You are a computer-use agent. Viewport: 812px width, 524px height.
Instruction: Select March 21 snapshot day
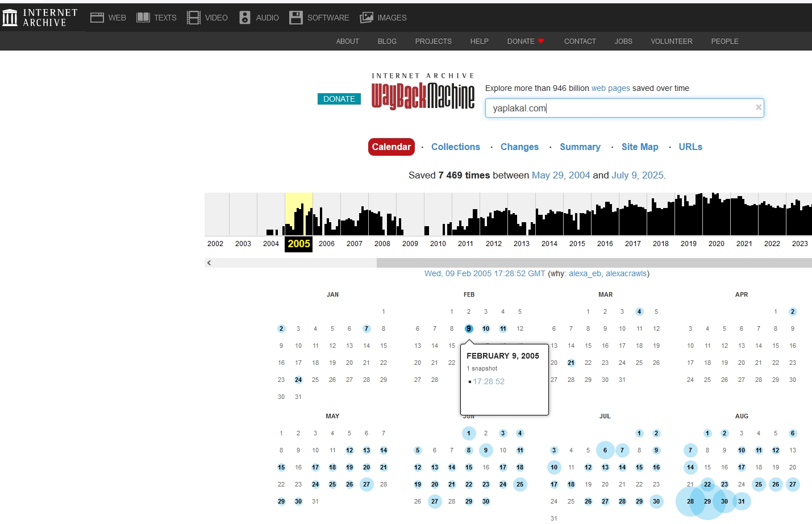pyautogui.click(x=571, y=363)
